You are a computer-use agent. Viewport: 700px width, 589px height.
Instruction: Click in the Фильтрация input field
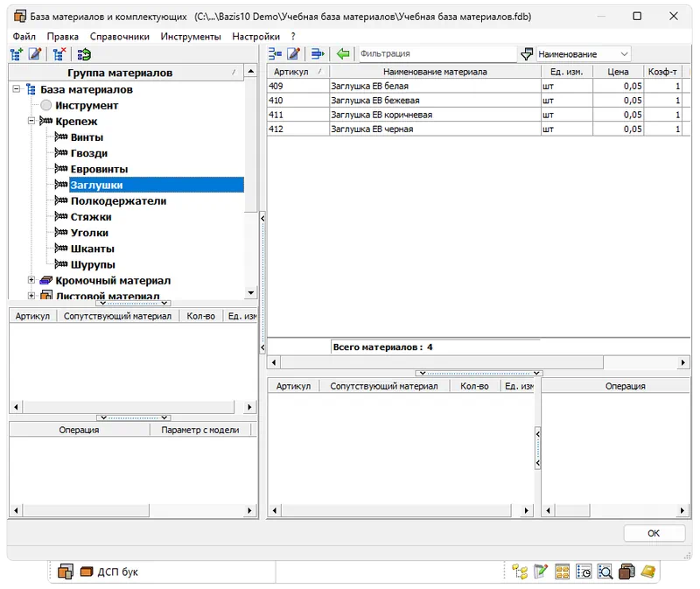pyautogui.click(x=437, y=53)
